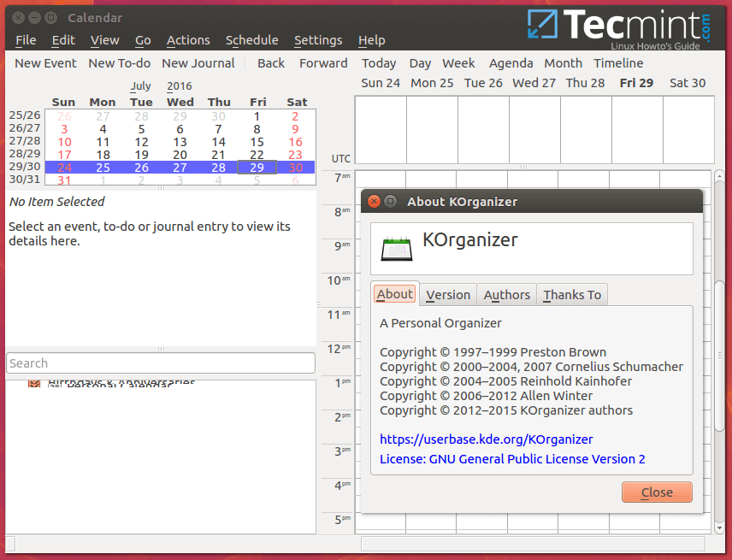Toggle the Birthdays & Anniversaries calendar checkbox
This screenshot has width=732, height=560.
click(x=33, y=384)
